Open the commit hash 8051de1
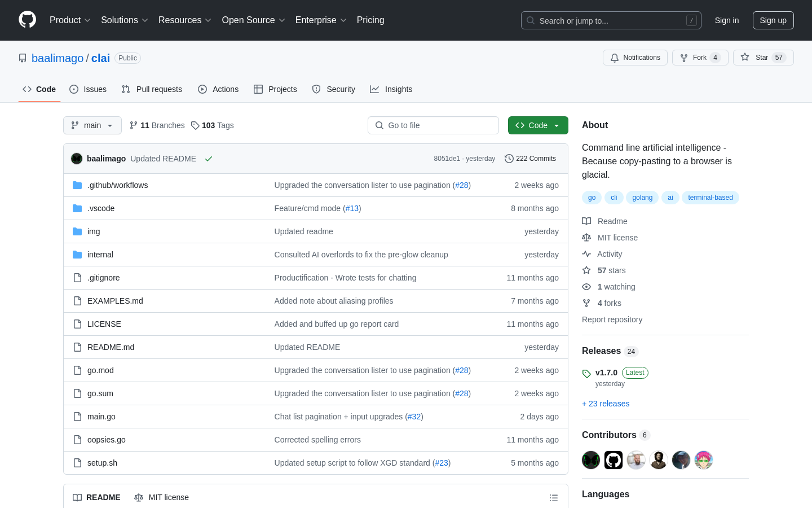The image size is (812, 508). click(447, 159)
